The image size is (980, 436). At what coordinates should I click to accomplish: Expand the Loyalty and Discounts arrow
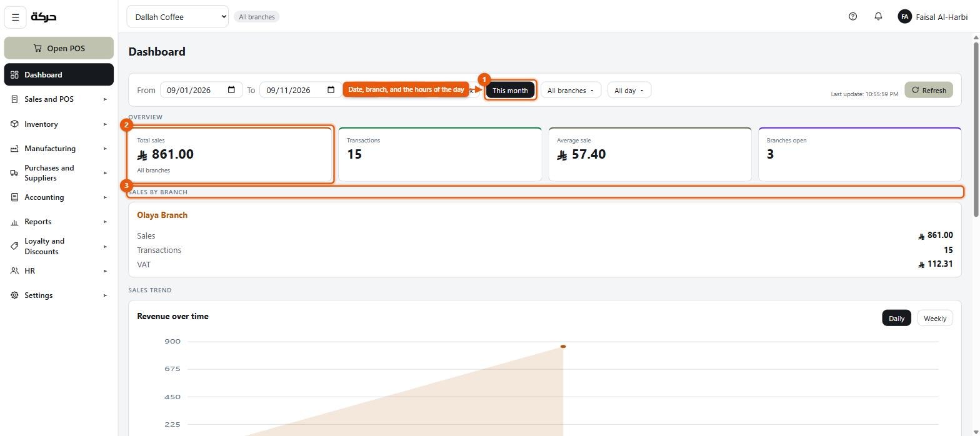[x=105, y=246]
